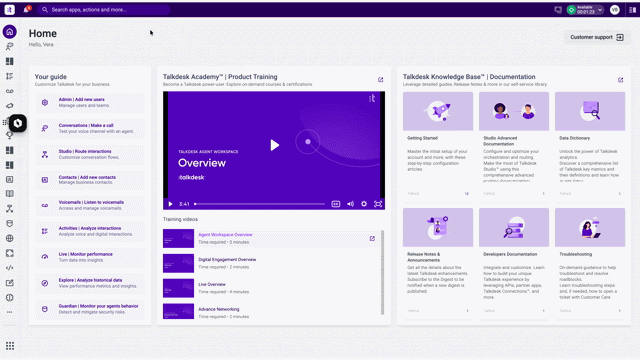This screenshot has width=640, height=360.
Task: Open the Getting Started documentation card
Action: (x=438, y=145)
